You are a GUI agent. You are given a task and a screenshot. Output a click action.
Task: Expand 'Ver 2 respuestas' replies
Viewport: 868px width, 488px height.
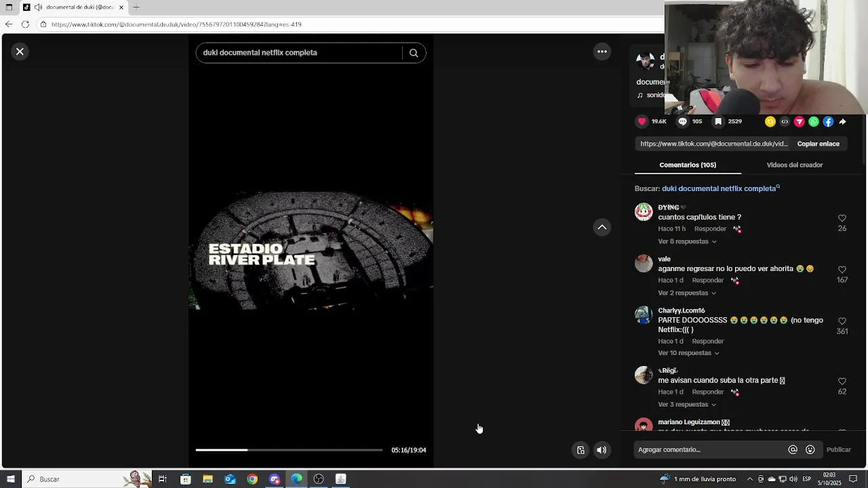point(687,293)
